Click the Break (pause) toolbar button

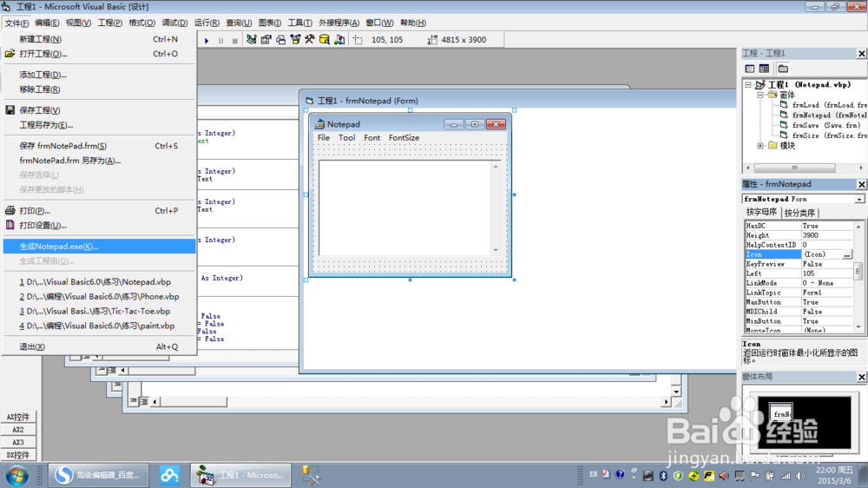tap(220, 41)
